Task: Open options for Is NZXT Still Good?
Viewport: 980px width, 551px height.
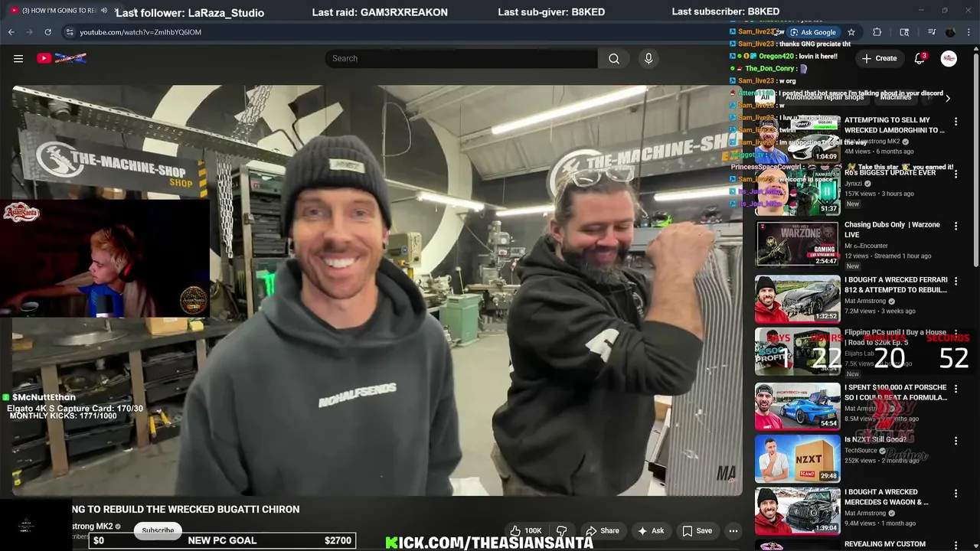Action: (x=955, y=441)
